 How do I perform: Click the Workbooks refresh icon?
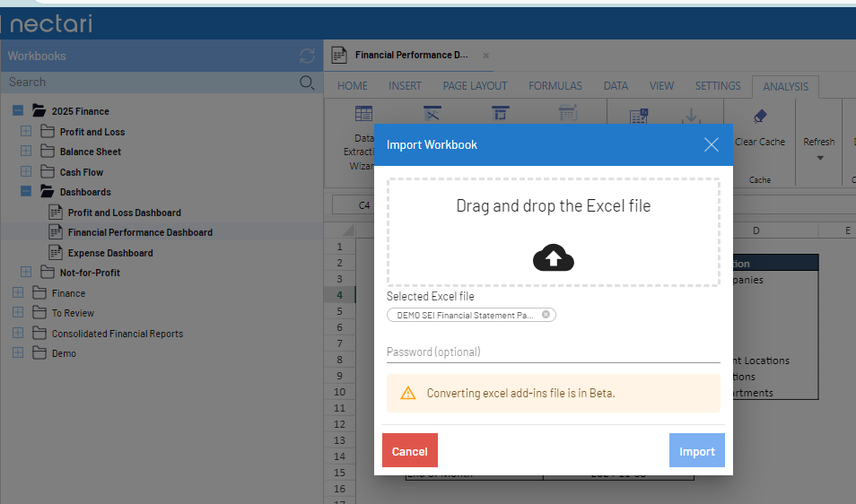(307, 56)
